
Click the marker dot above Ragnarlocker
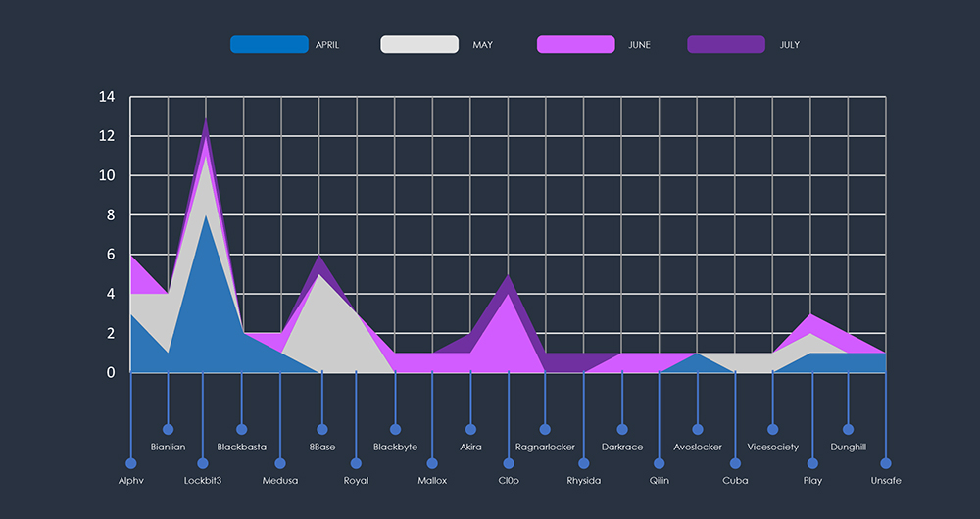[545, 429]
